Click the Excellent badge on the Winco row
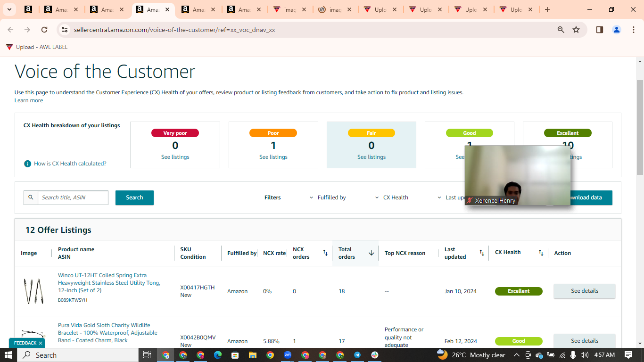This screenshot has width=644, height=362. coord(519,291)
